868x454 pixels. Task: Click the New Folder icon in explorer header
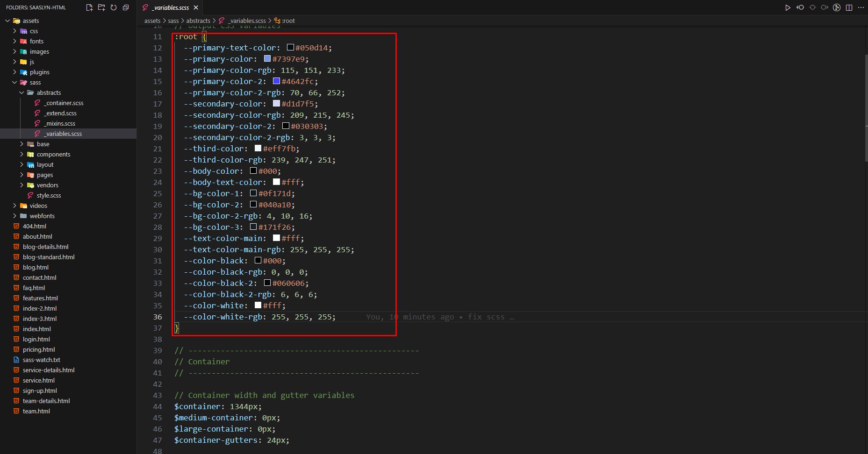(101, 7)
